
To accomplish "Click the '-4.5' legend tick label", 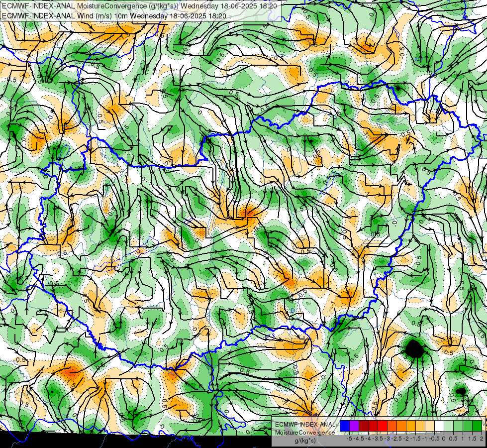I will [x=359, y=439].
